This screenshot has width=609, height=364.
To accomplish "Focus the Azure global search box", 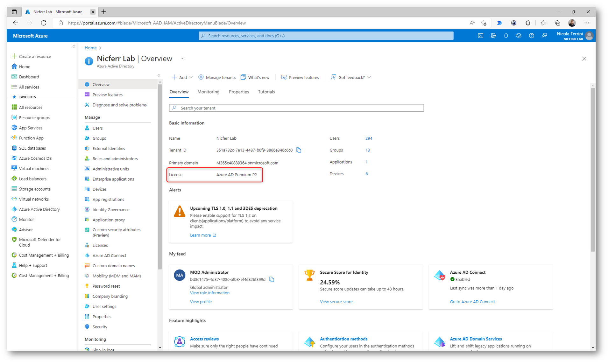I will tap(326, 36).
